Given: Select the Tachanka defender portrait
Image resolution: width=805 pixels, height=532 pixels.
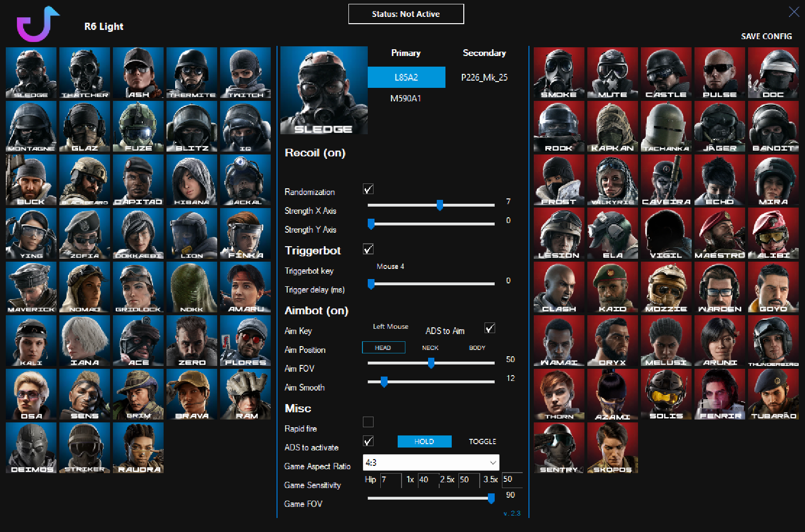Looking at the screenshot, I should [666, 126].
